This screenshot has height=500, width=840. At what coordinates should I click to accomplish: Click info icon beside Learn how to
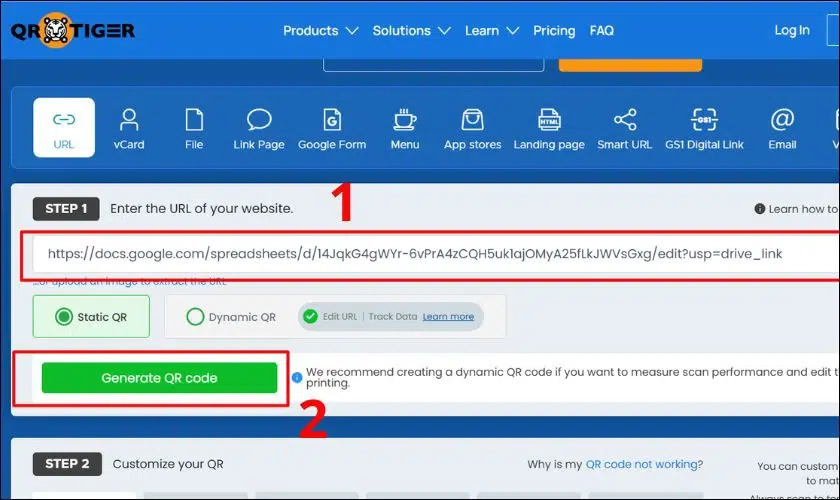(x=760, y=209)
